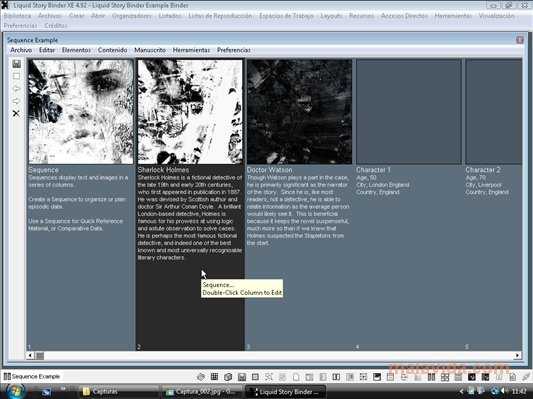This screenshot has height=399, width=533.
Task: Select the Doctor Watson dark image
Action: pyautogui.click(x=299, y=111)
